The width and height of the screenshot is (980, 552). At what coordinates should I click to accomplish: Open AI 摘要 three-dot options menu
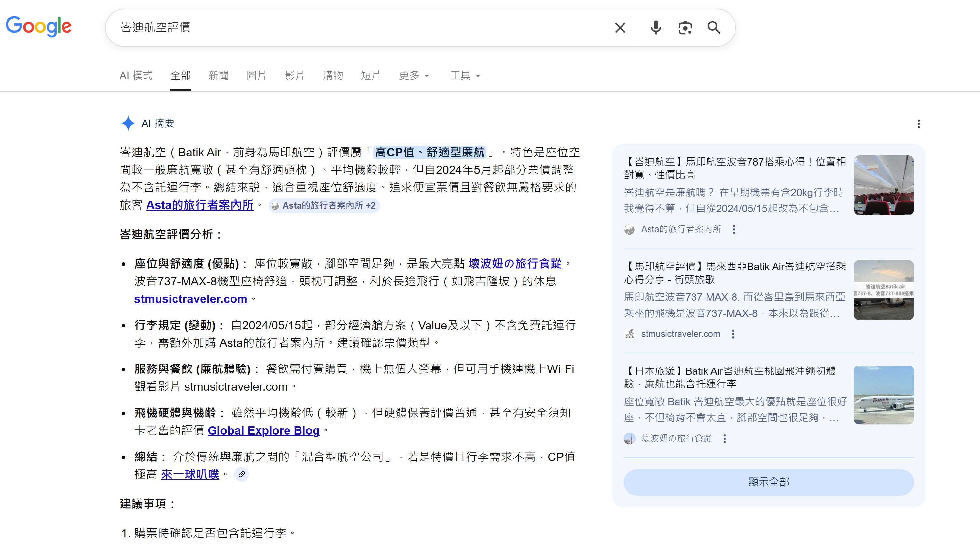click(x=918, y=124)
